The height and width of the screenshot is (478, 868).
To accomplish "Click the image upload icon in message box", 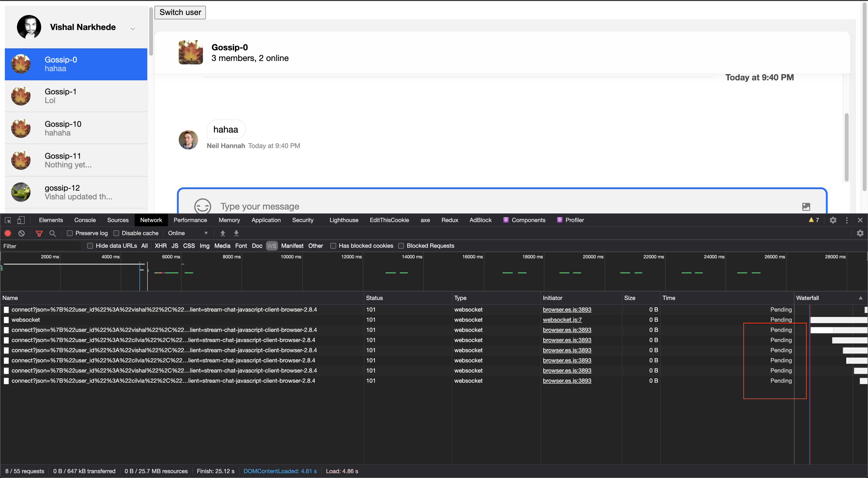I will 806,206.
